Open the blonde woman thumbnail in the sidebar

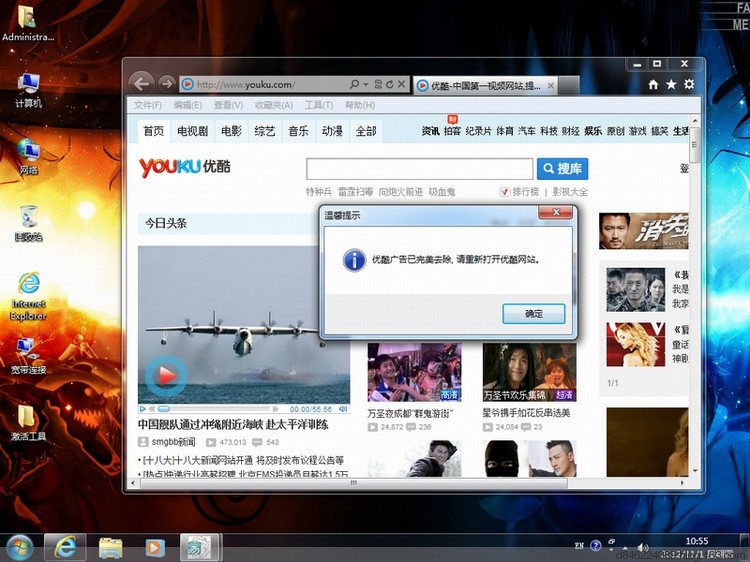click(636, 344)
